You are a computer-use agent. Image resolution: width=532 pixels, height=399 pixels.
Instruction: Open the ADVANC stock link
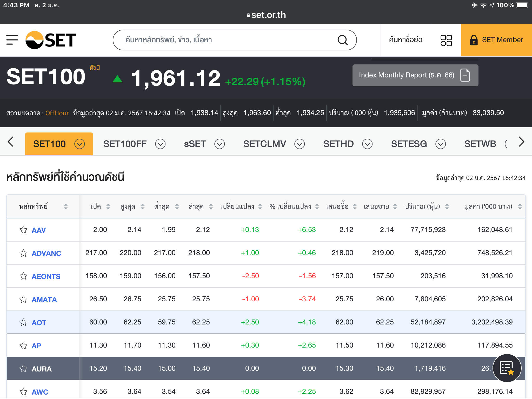point(46,253)
